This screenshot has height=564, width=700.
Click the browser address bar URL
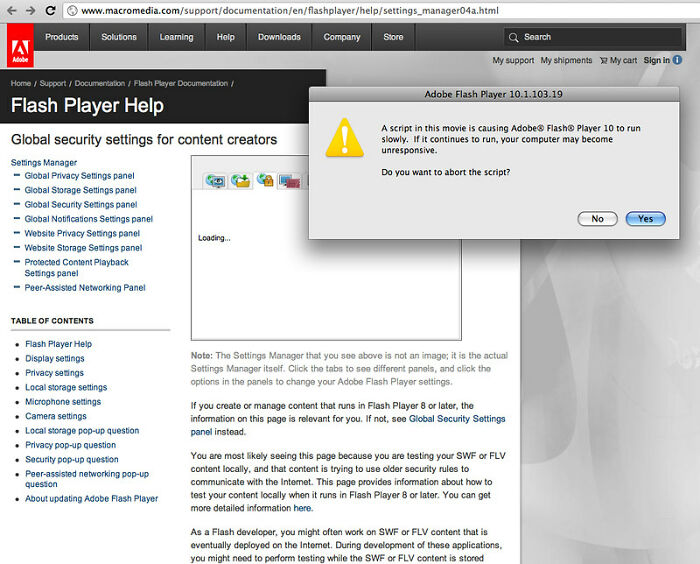tap(290, 10)
